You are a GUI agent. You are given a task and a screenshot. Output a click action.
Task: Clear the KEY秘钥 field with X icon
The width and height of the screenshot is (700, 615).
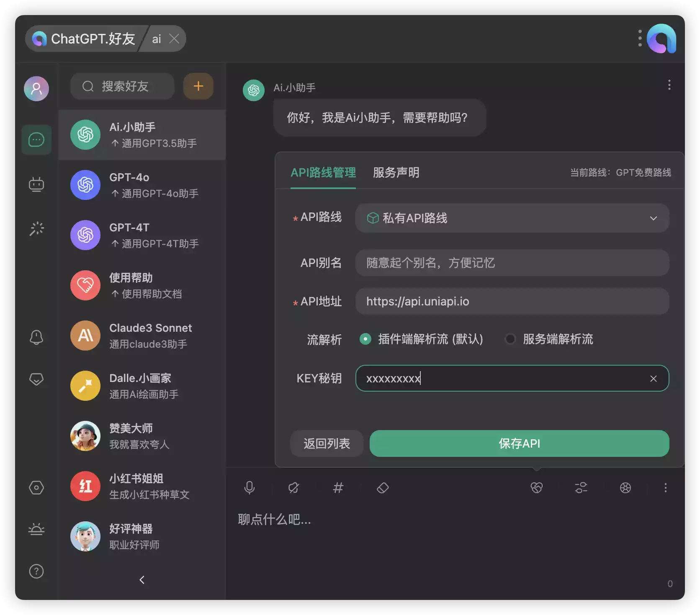654,379
